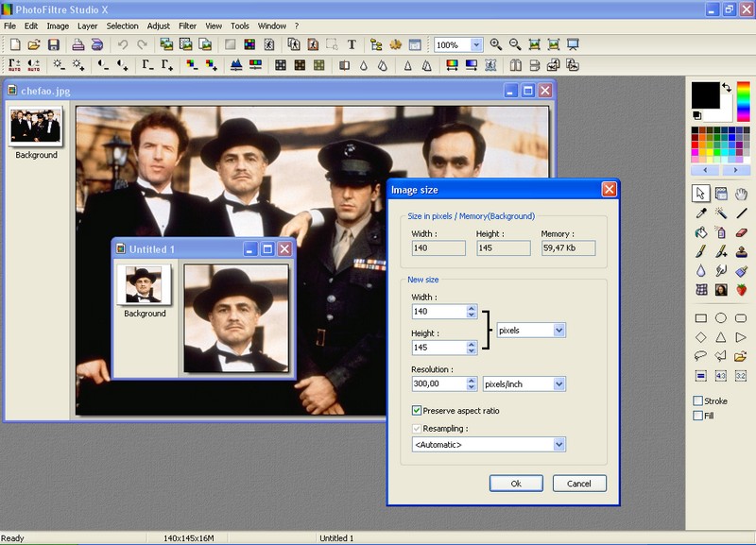Confirm the Image size dialog with Ok

point(516,484)
